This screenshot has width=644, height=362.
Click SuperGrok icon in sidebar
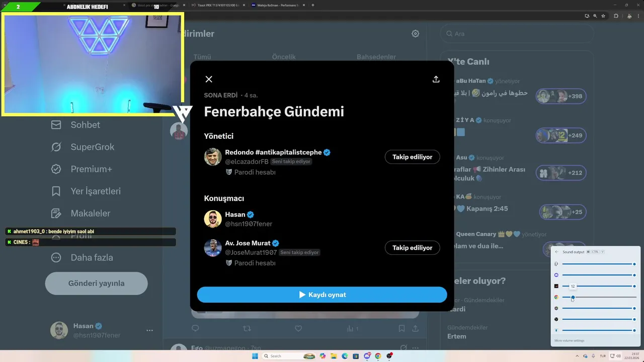pyautogui.click(x=56, y=147)
